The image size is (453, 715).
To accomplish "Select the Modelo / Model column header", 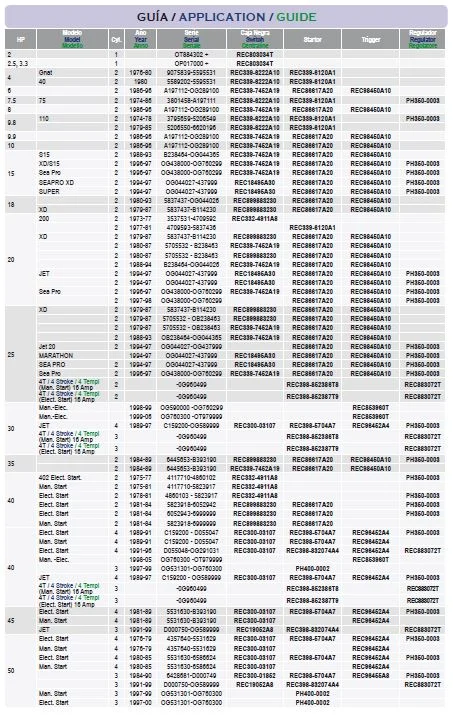I will coord(73,39).
